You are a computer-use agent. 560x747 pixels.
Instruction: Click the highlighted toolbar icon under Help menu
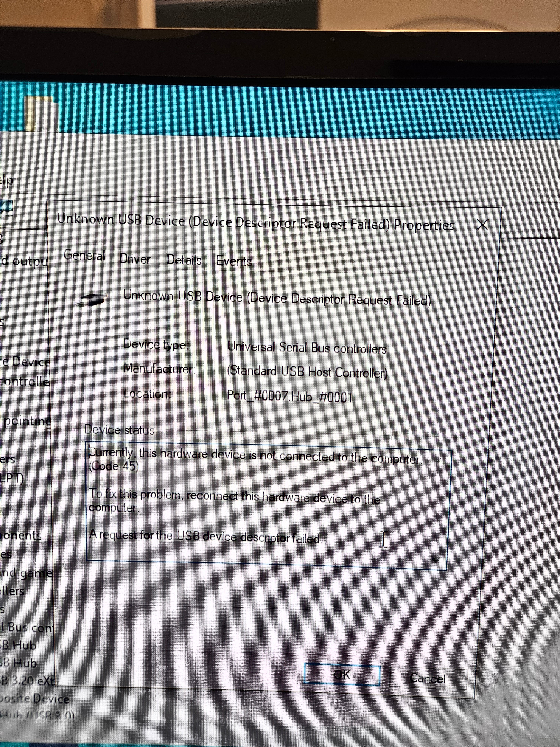click(x=6, y=206)
